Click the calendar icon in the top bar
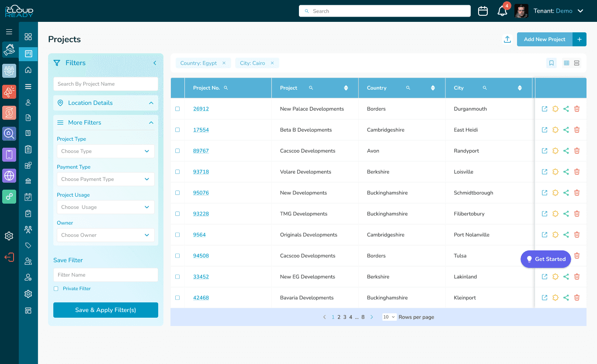 483,10
